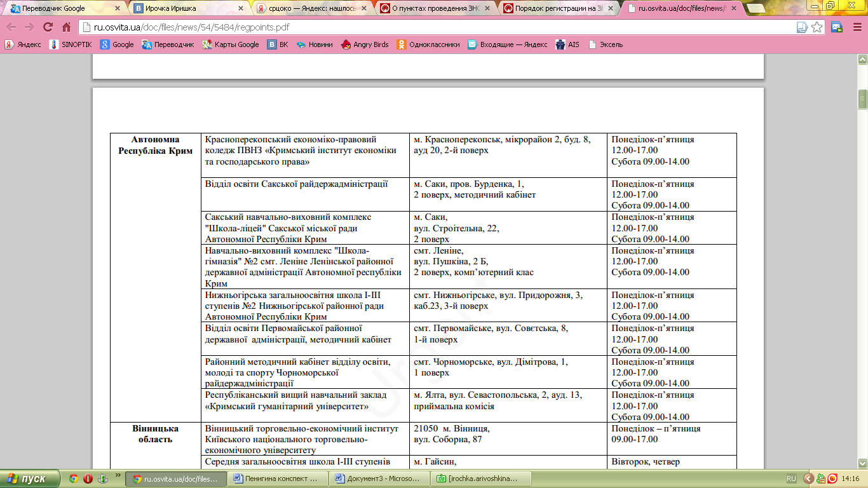Click the RU language indicator
Image resolution: width=868 pixels, height=488 pixels.
coord(791,478)
